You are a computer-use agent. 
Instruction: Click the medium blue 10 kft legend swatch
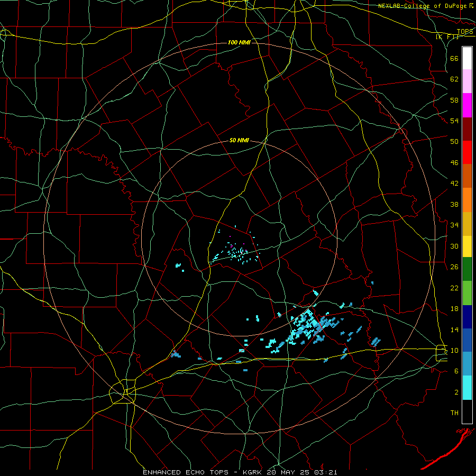[x=467, y=340]
